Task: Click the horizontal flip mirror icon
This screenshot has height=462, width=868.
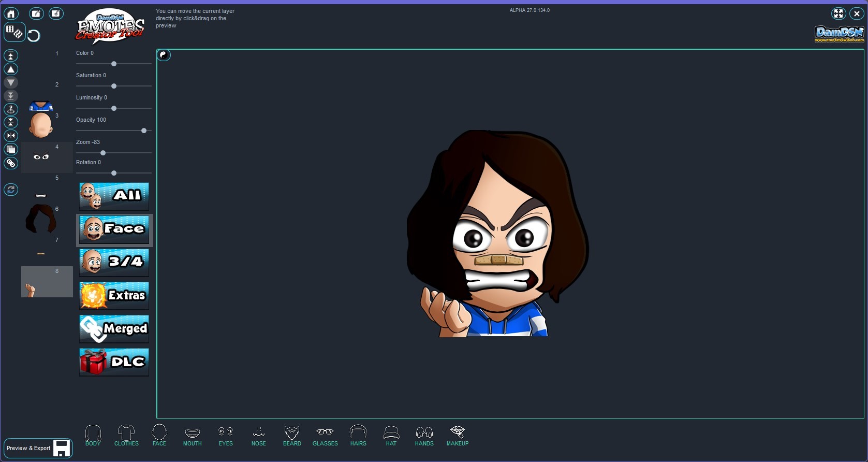Action: point(11,136)
